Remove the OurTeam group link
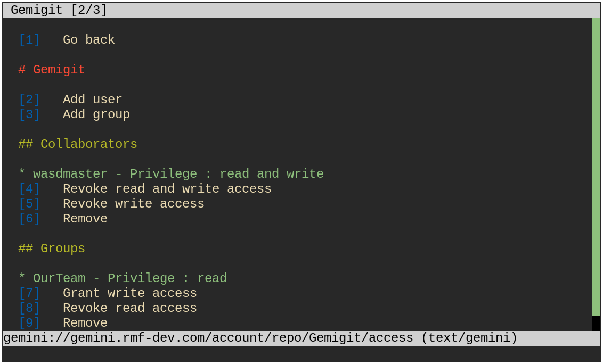This screenshot has height=364, width=603. 85,323
